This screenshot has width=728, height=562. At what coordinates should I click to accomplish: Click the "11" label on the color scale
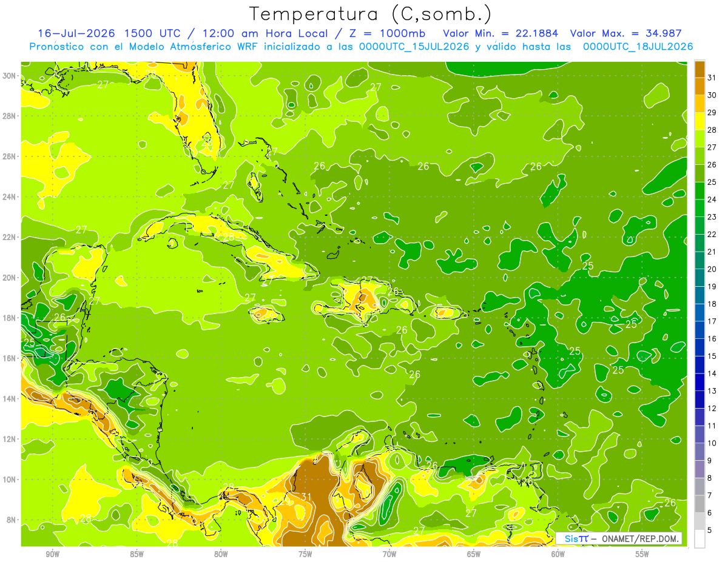tap(712, 426)
